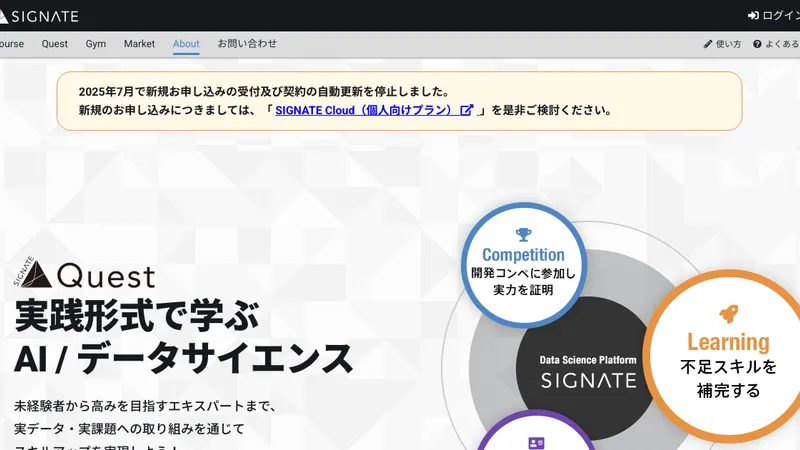
Task: Click the question mark help icon
Action: (757, 44)
